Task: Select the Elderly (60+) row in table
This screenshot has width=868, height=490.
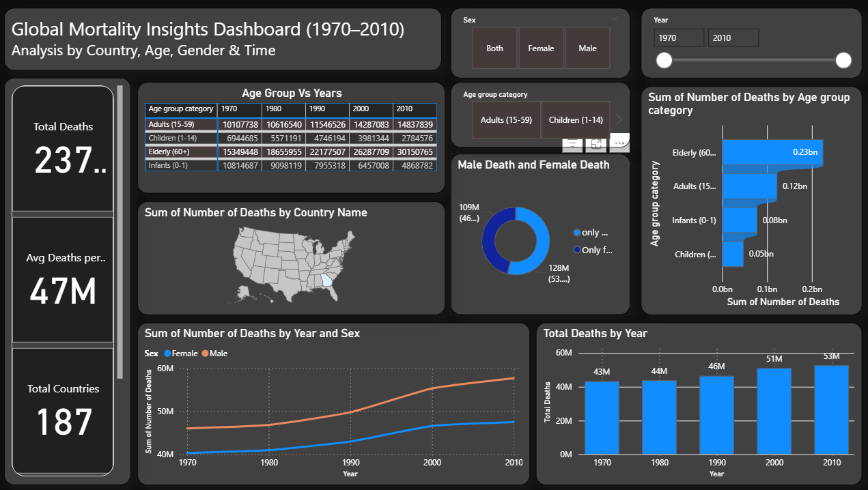Action: pyautogui.click(x=181, y=152)
